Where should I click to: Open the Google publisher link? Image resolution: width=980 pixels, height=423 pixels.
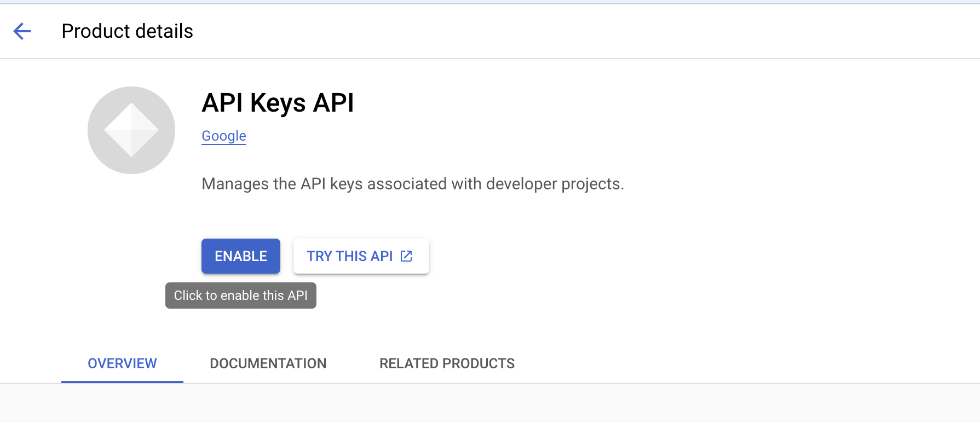coord(224,136)
